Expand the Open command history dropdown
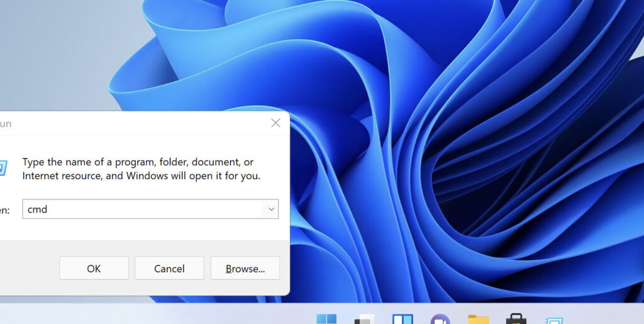The height and width of the screenshot is (324, 644). pos(271,209)
